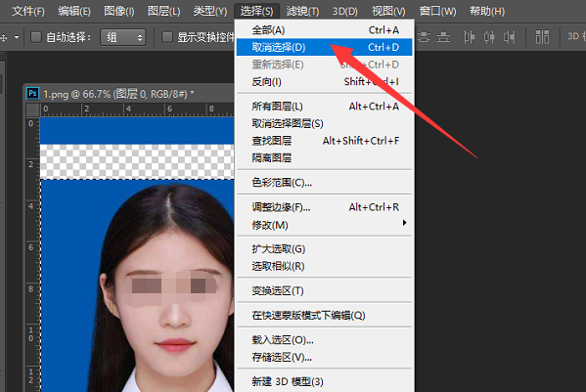This screenshot has height=392, width=586.
Task: Open the 窗口(W) menu
Action: click(x=437, y=11)
